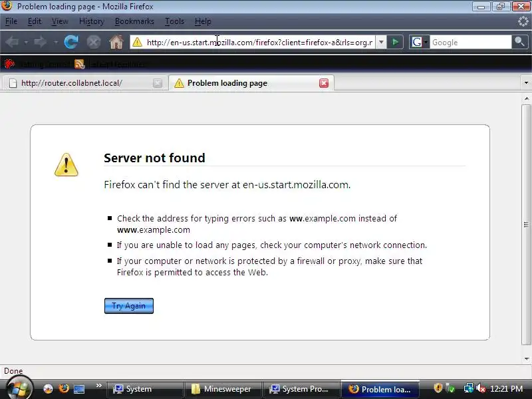Click the 12:21 PM system clock
The width and height of the screenshot is (532, 399).
[x=506, y=388]
